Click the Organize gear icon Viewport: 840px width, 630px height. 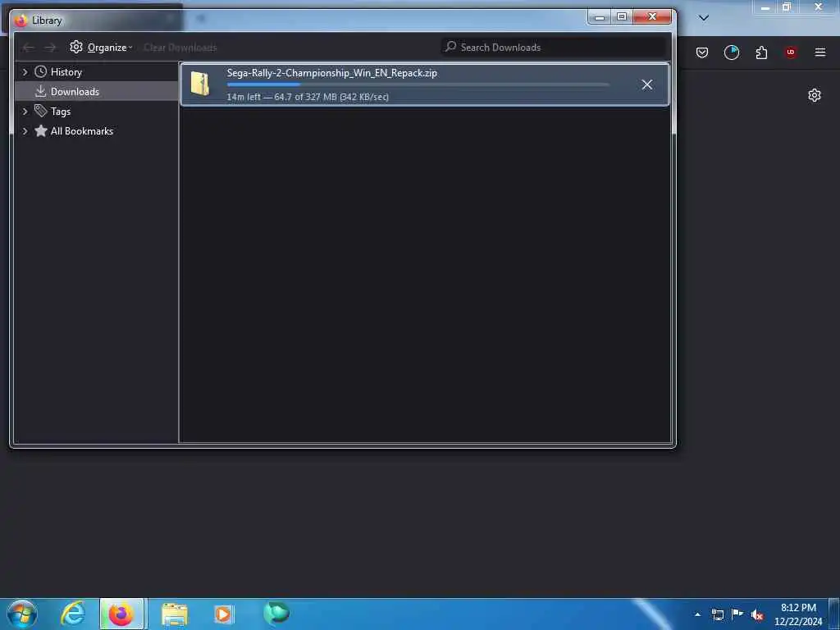tap(76, 47)
